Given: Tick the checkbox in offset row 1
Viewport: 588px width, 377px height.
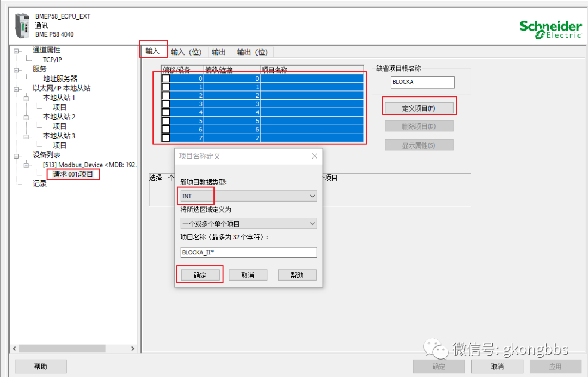Looking at the screenshot, I should 166,87.
